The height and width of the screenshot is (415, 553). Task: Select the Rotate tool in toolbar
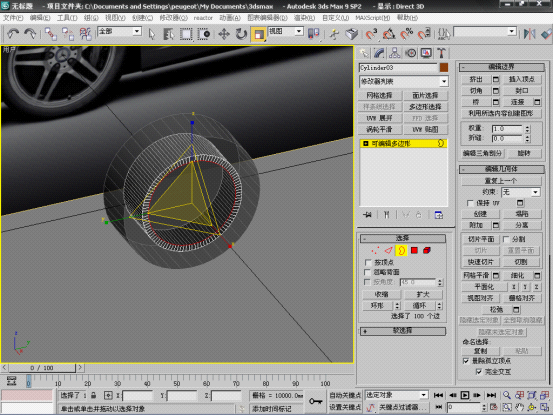(241, 34)
